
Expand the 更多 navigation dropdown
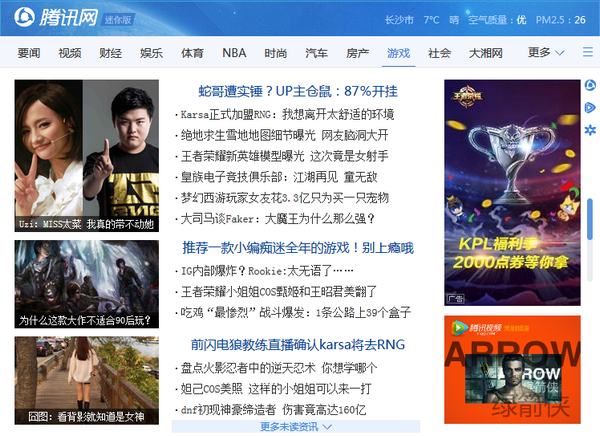[x=546, y=52]
